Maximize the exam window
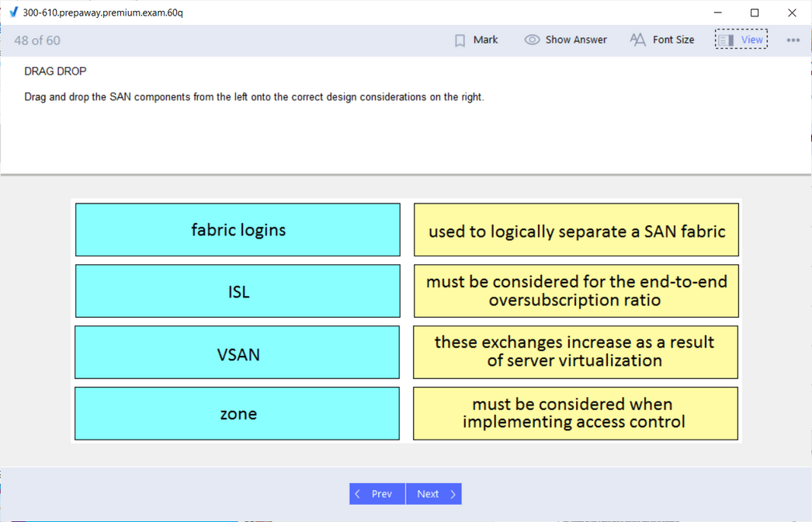 tap(755, 12)
